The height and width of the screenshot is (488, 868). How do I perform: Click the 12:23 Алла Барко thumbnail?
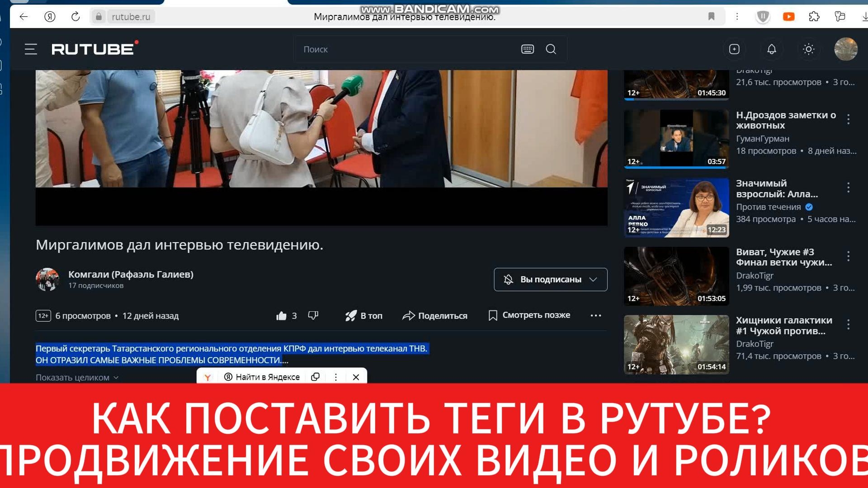676,207
